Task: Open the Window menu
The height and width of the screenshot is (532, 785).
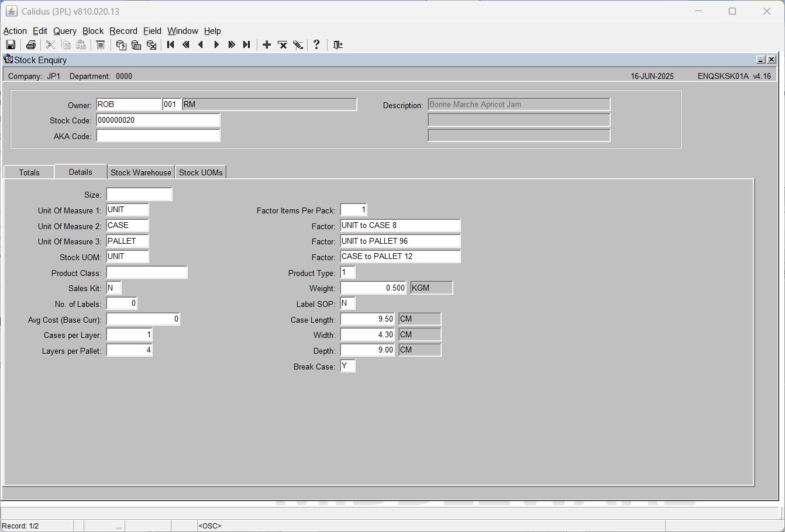Action: coord(183,31)
